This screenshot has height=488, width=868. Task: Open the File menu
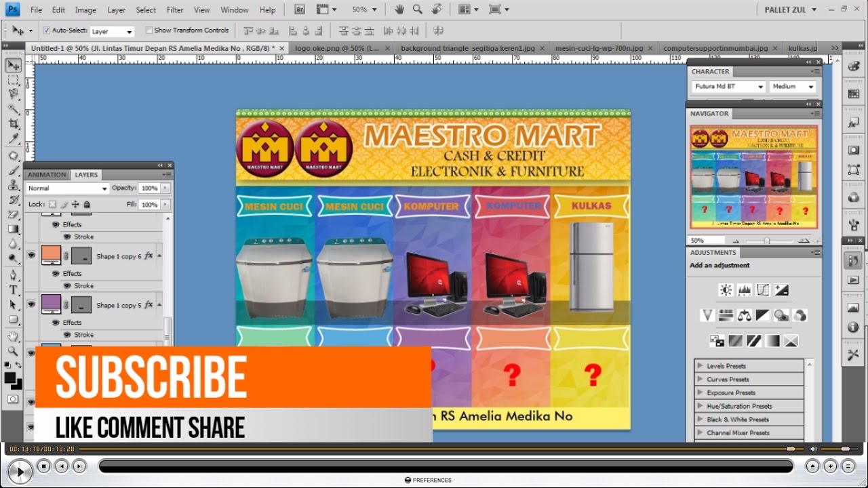(x=36, y=10)
